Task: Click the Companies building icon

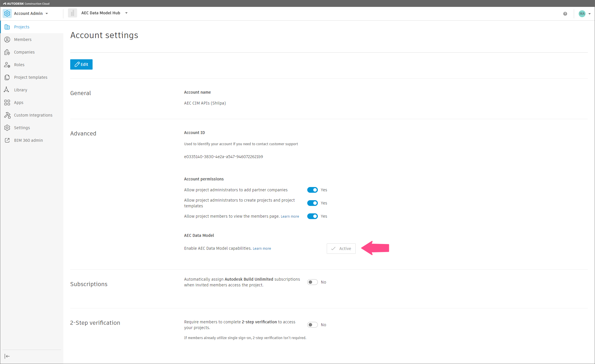Action: [7, 52]
